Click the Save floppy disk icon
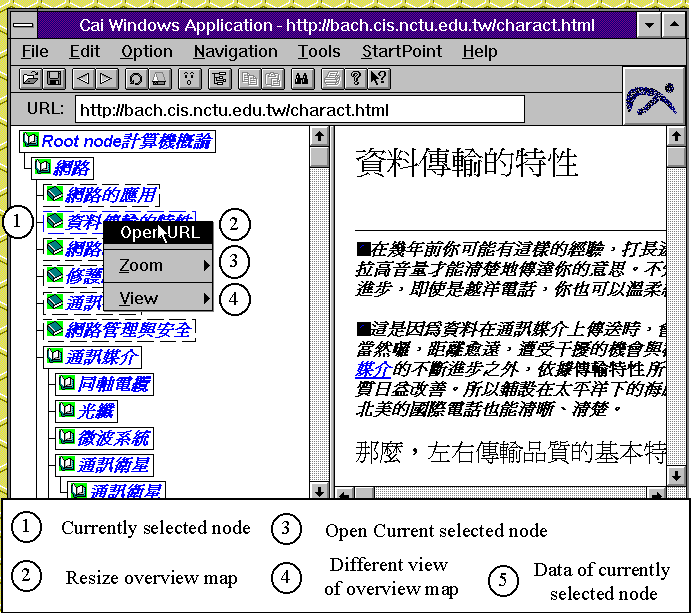Viewport: 694px width, 613px height. click(54, 78)
